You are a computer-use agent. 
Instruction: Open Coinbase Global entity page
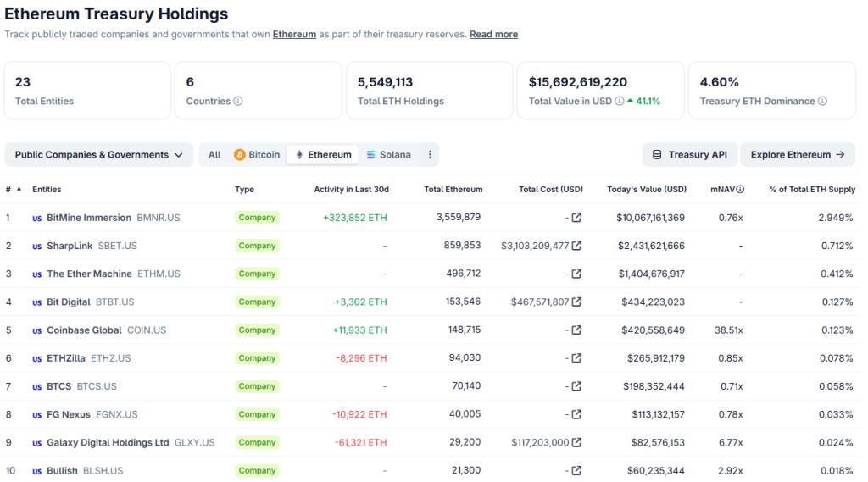point(84,330)
